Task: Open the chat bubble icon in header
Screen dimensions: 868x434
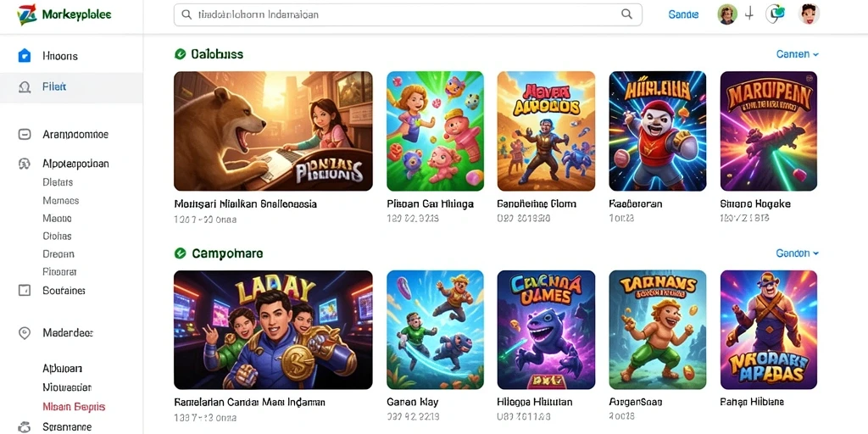Action: click(775, 14)
